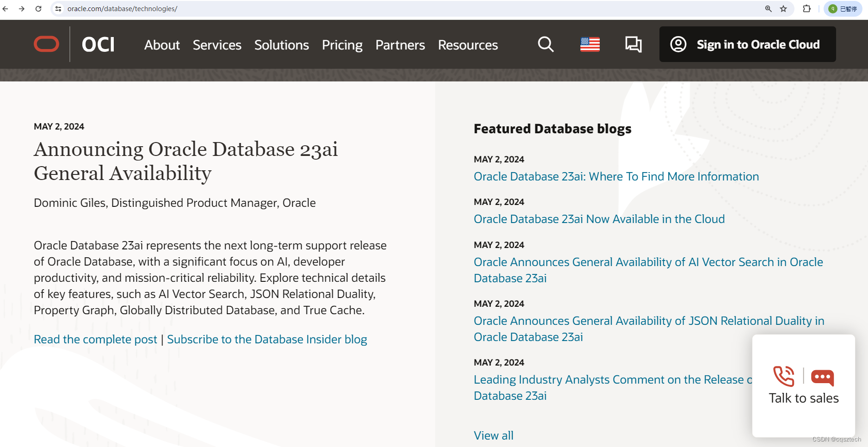Open the chat bubbles icon in header
Screen dimensions: 868x447
pos(634,44)
